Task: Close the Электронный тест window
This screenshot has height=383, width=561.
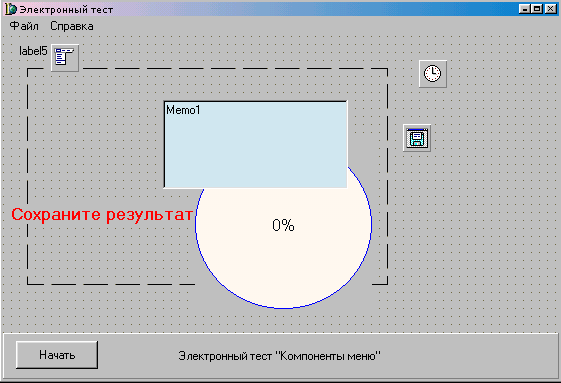Action: pyautogui.click(x=550, y=9)
